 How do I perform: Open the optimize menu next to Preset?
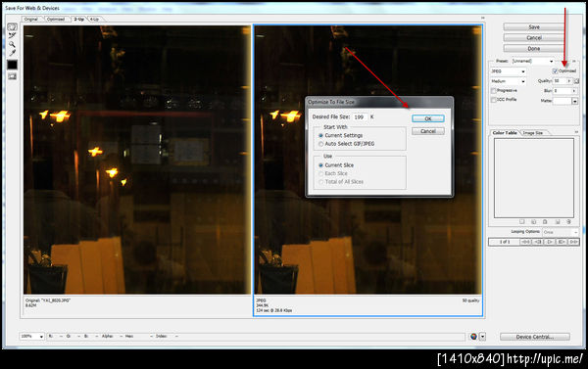[x=573, y=61]
